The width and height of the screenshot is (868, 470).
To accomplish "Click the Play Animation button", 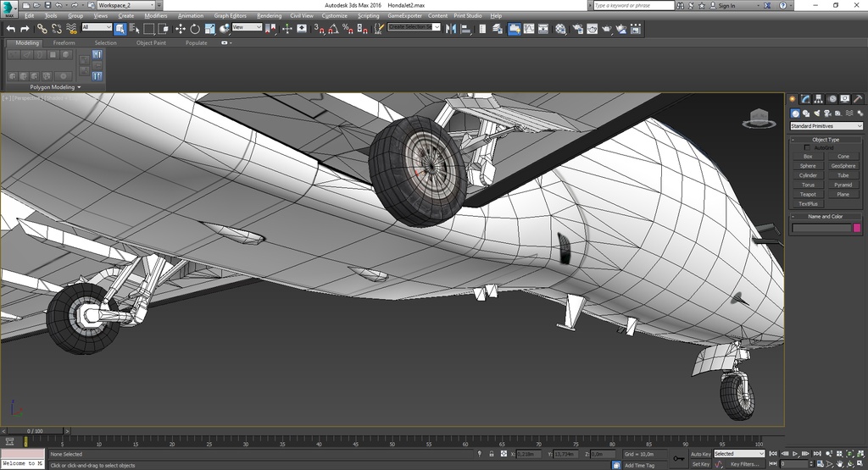I will click(x=795, y=454).
